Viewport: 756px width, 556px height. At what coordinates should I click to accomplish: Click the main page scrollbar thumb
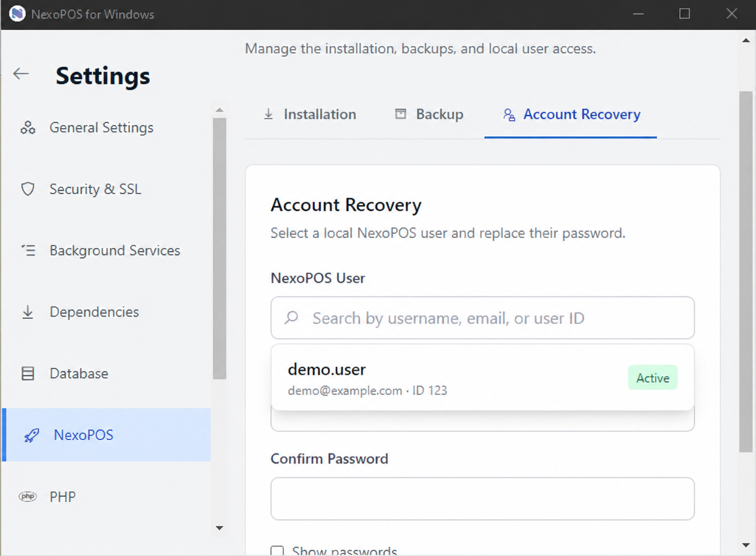click(746, 272)
